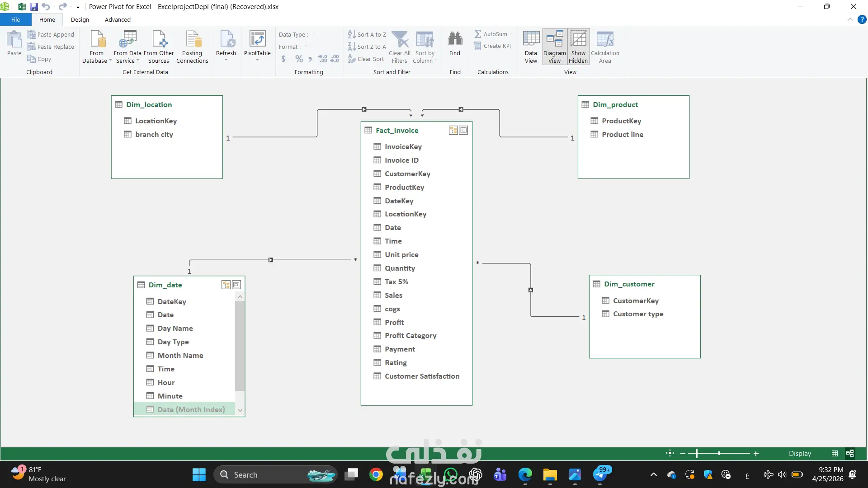This screenshot has height=488, width=868.
Task: Open the Windows Start menu
Action: point(199,475)
